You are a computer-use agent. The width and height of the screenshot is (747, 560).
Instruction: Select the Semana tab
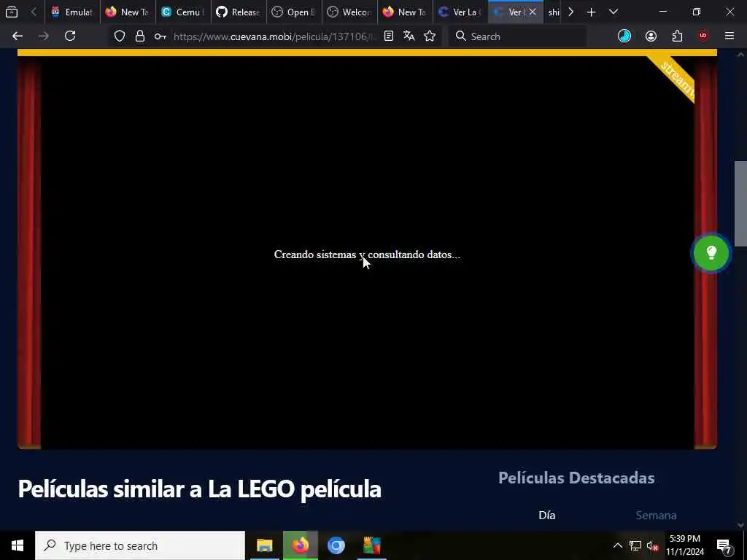pos(656,516)
